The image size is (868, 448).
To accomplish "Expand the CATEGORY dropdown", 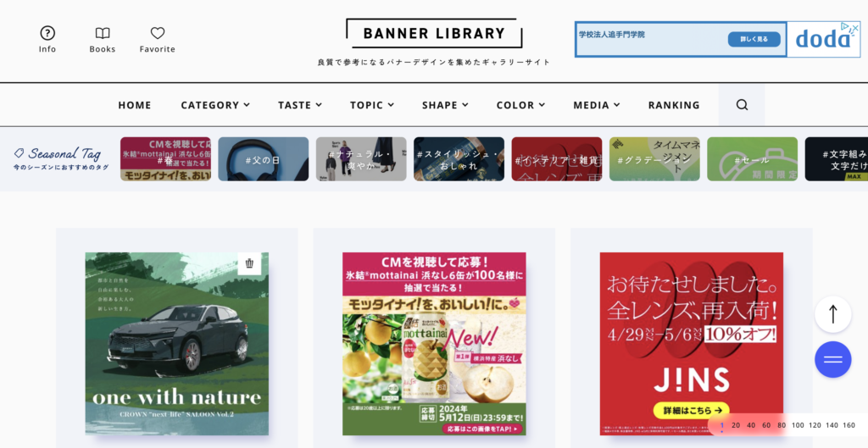I will [215, 105].
